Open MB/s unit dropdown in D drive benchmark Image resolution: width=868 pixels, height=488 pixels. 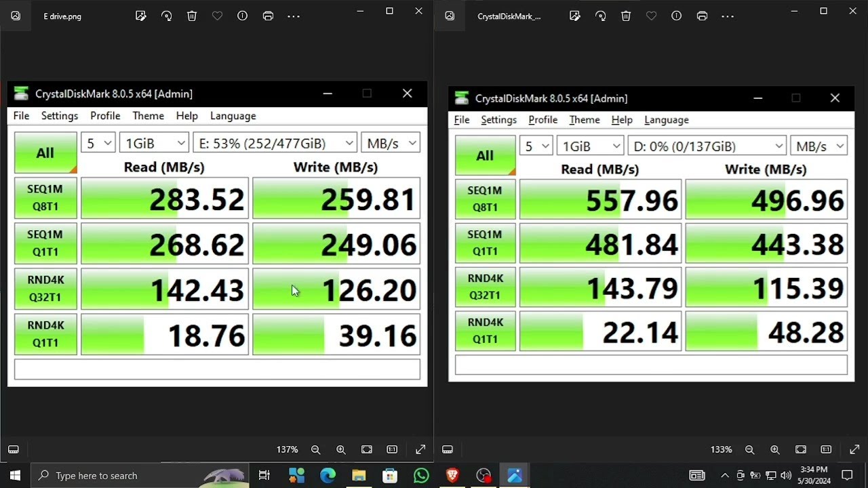[x=818, y=146]
